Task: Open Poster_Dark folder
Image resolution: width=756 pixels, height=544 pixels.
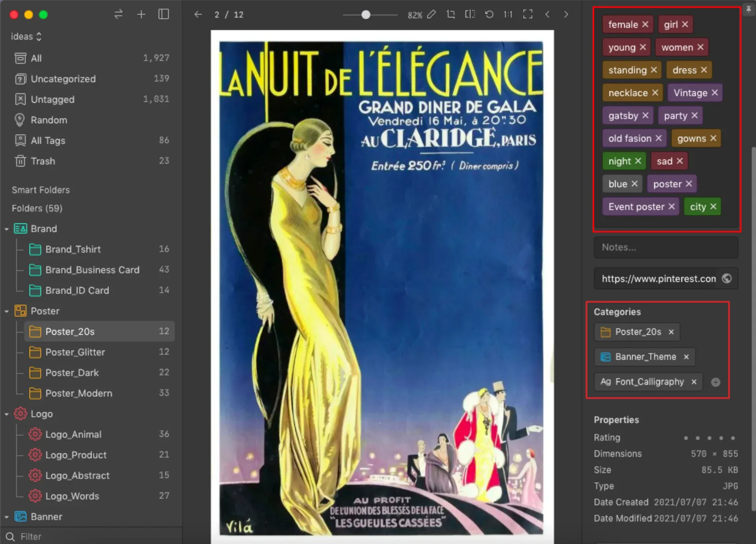Action: pos(99,372)
